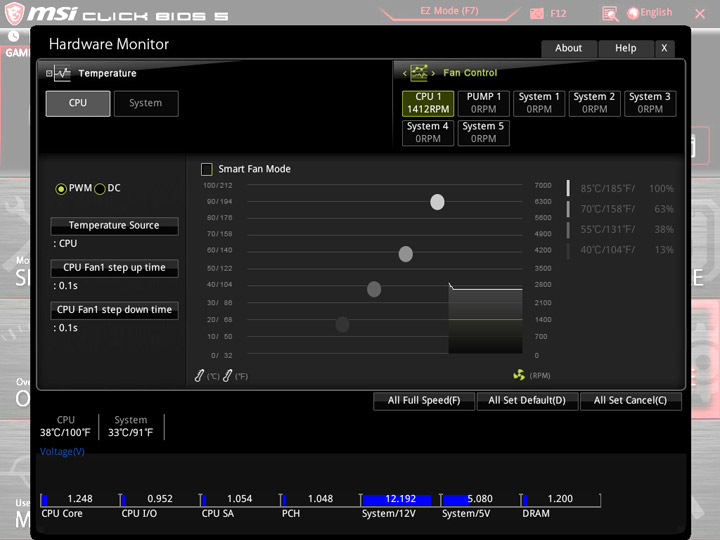Click the 90°C fan curve point
The height and width of the screenshot is (540, 720).
[437, 202]
